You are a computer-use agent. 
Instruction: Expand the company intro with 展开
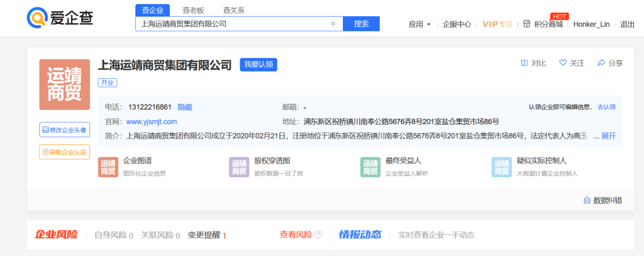point(609,136)
